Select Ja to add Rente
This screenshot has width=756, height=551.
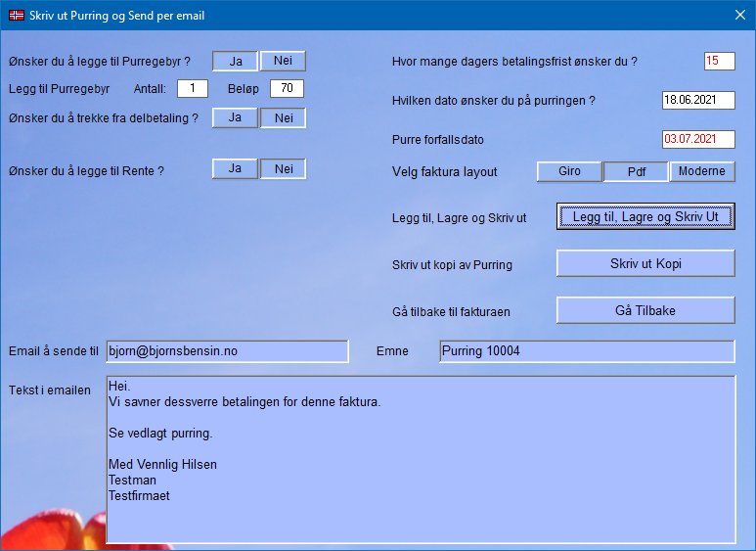click(236, 169)
